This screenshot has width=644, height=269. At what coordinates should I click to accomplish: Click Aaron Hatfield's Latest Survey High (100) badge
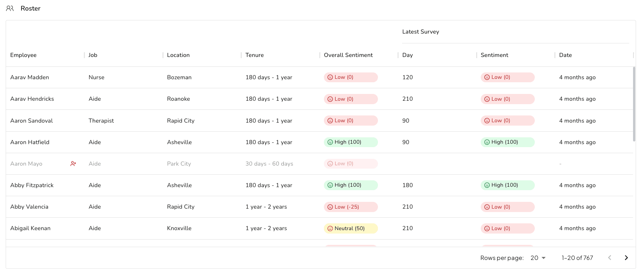(508, 142)
